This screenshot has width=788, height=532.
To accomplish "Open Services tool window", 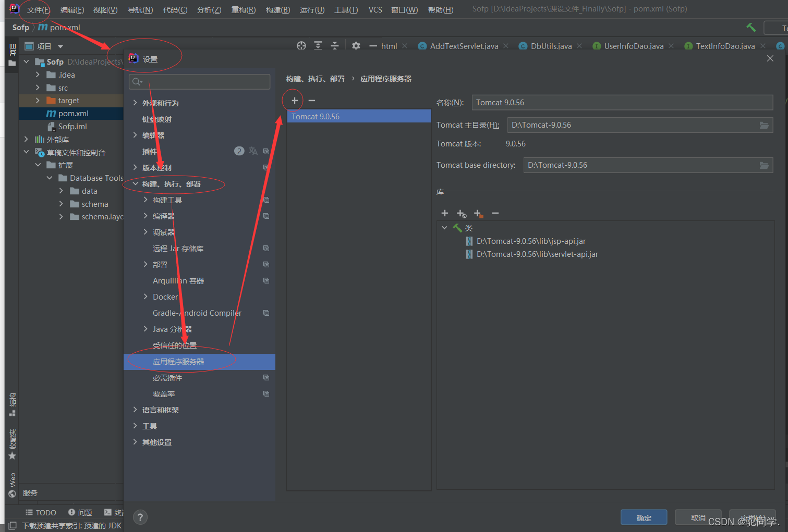I will 30,493.
